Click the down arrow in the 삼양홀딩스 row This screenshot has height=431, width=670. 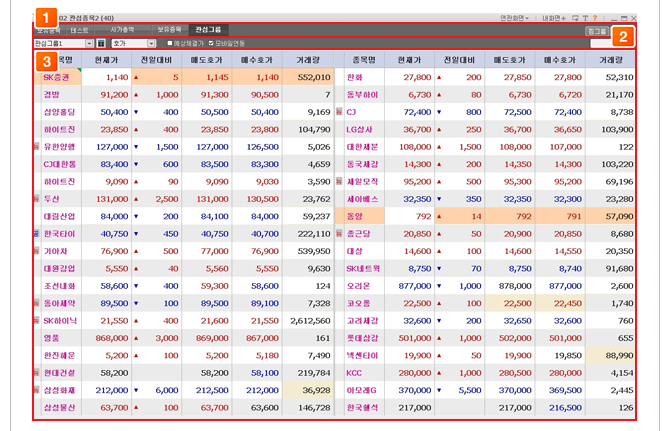tap(136, 112)
